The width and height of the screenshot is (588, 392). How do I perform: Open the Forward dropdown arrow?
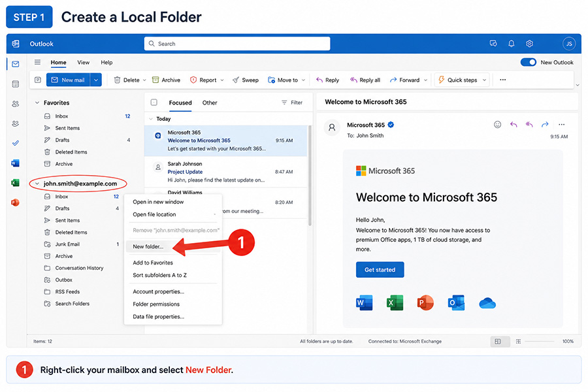pos(425,80)
